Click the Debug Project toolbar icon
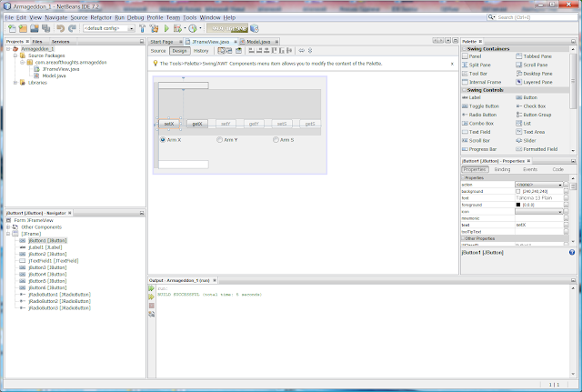Viewport: 582px width, 392px height. 177,28
